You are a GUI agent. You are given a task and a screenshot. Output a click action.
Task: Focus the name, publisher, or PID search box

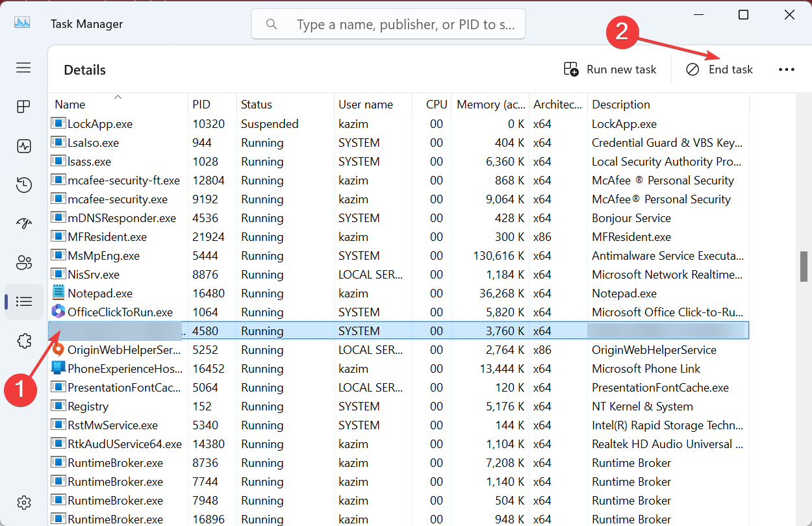[x=388, y=25]
